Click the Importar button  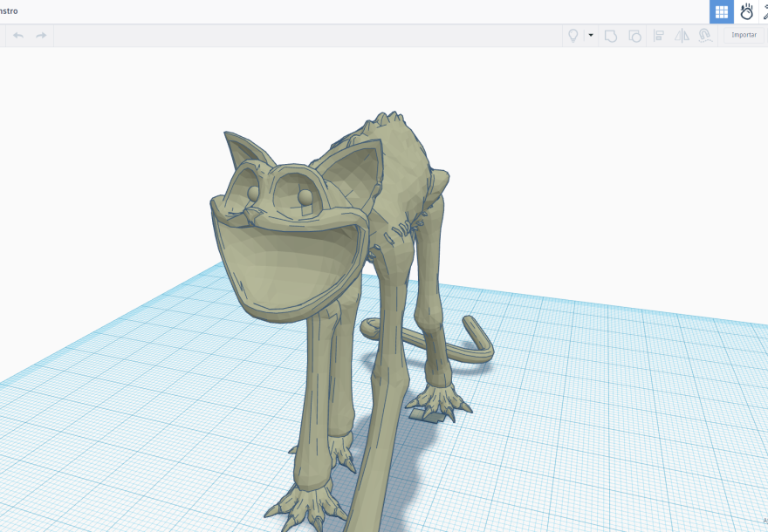(x=744, y=35)
